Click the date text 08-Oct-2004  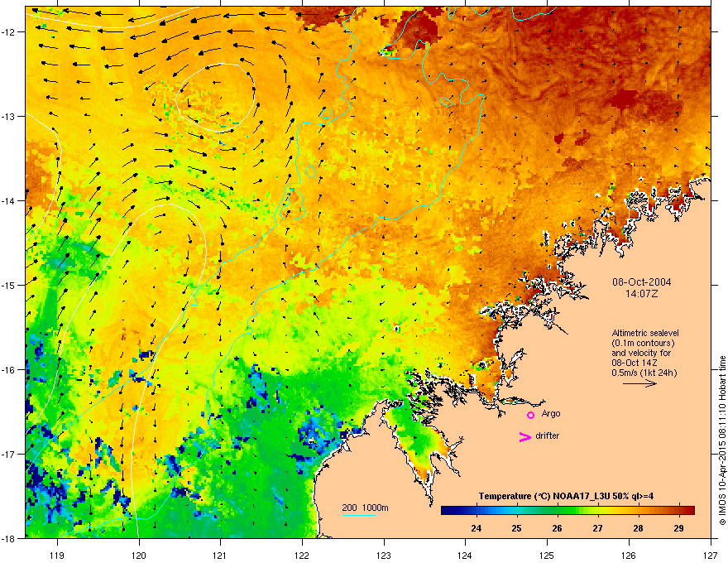tap(642, 282)
